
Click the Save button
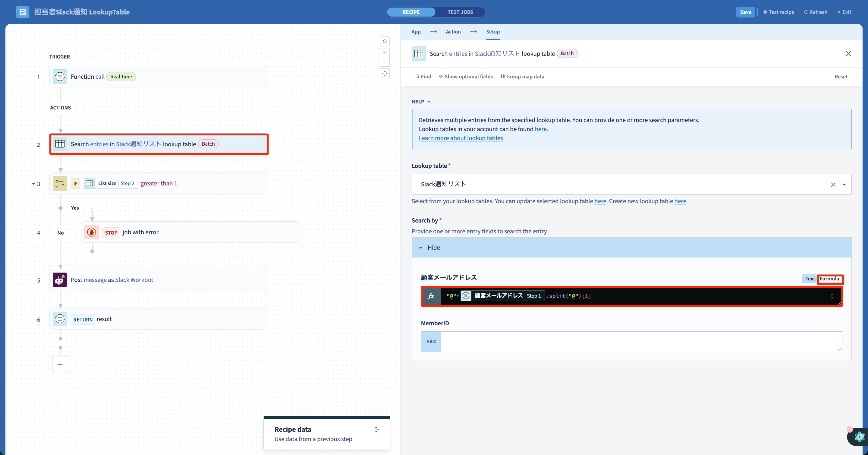point(745,12)
